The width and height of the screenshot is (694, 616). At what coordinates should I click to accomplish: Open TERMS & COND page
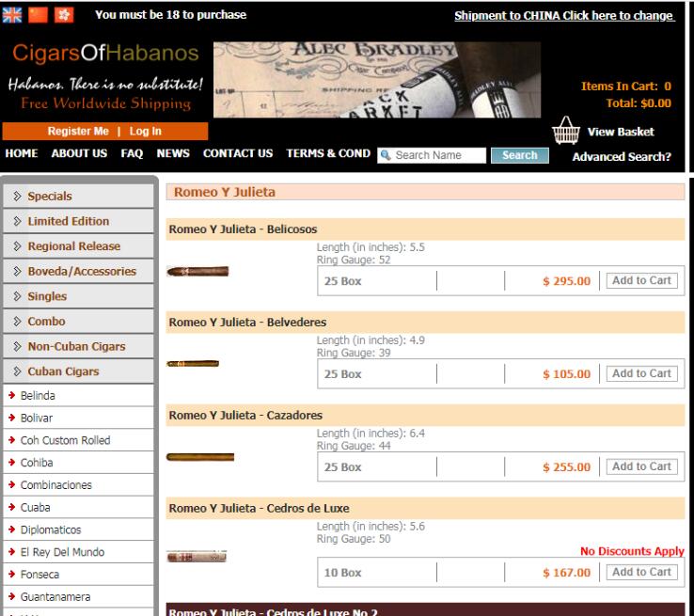[x=328, y=153]
